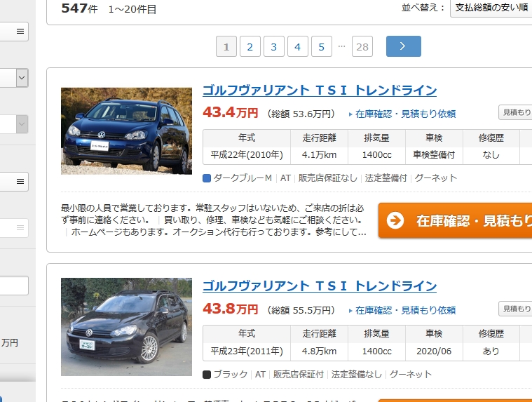Click the blue Golf Variant car photo
The width and height of the screenshot is (532, 402).
tap(126, 131)
